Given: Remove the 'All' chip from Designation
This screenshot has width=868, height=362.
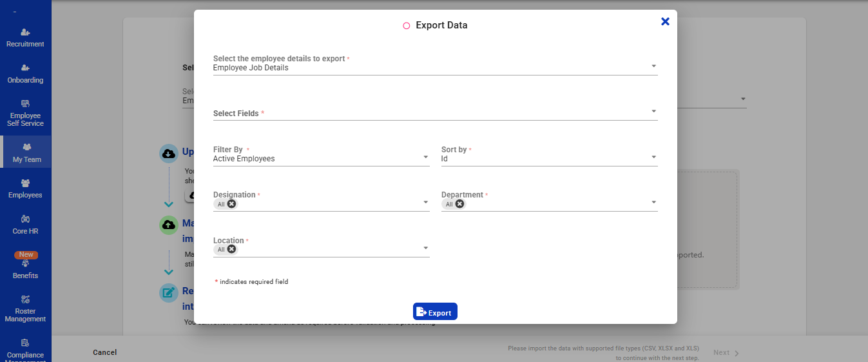Looking at the screenshot, I should click(231, 204).
